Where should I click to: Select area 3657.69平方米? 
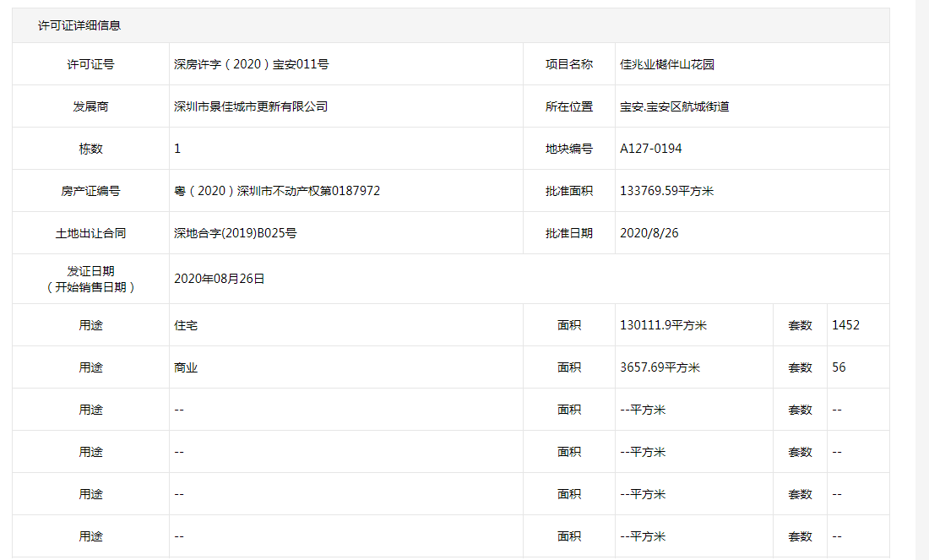660,367
